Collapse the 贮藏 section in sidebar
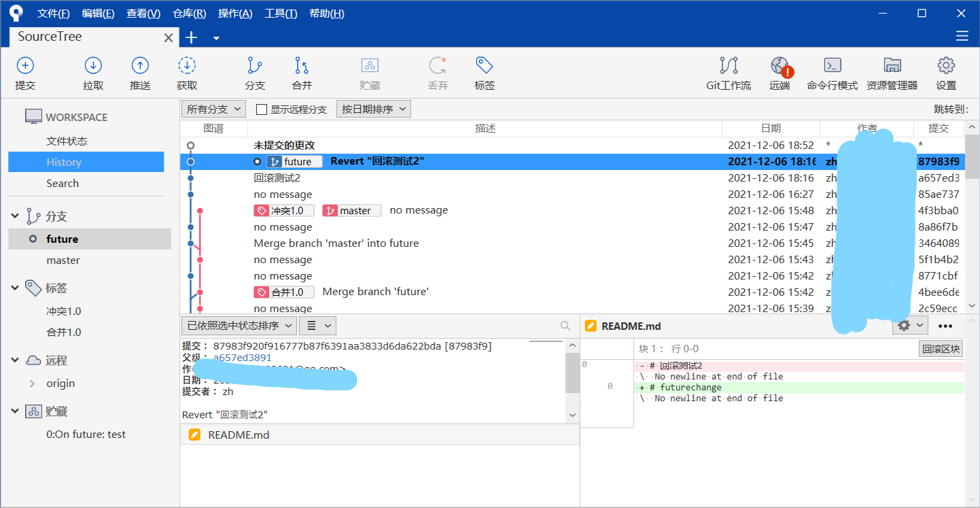 15,411
